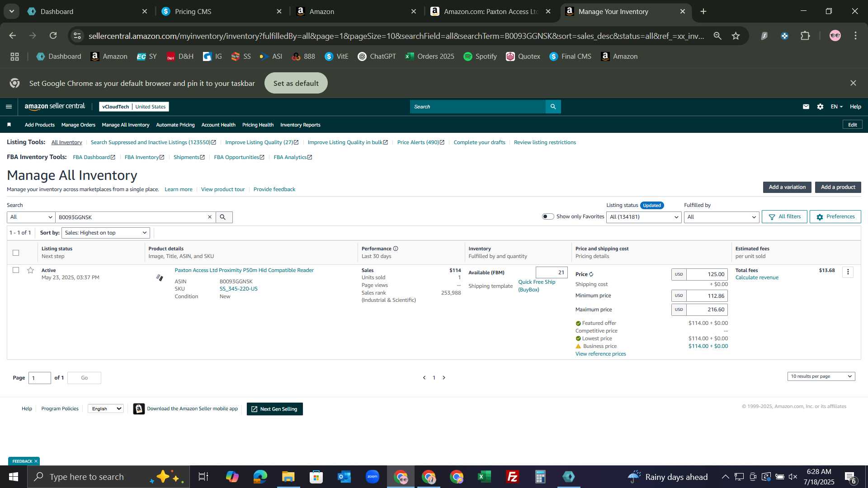Open the Sort by dropdown
This screenshot has height=488, width=868.
click(x=106, y=233)
